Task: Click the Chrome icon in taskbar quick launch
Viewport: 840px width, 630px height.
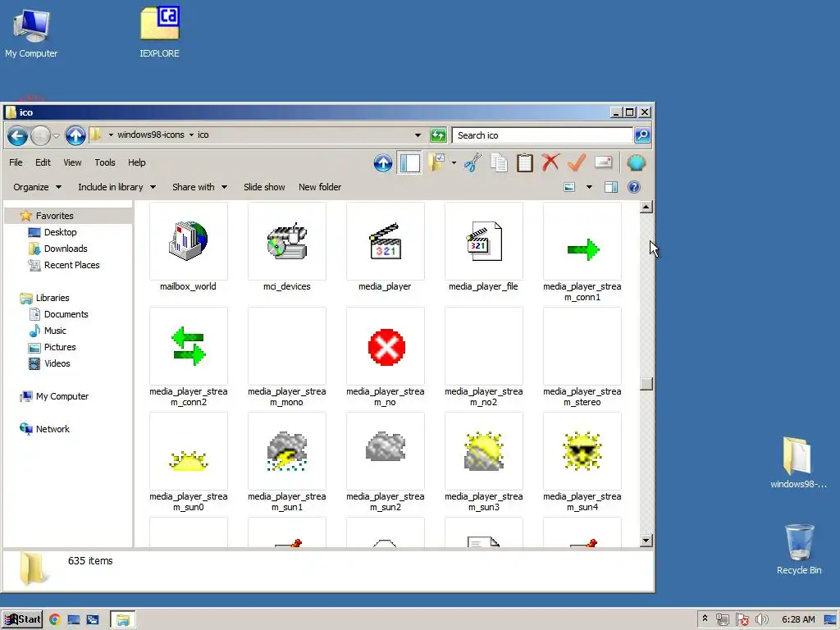Action: [55, 620]
